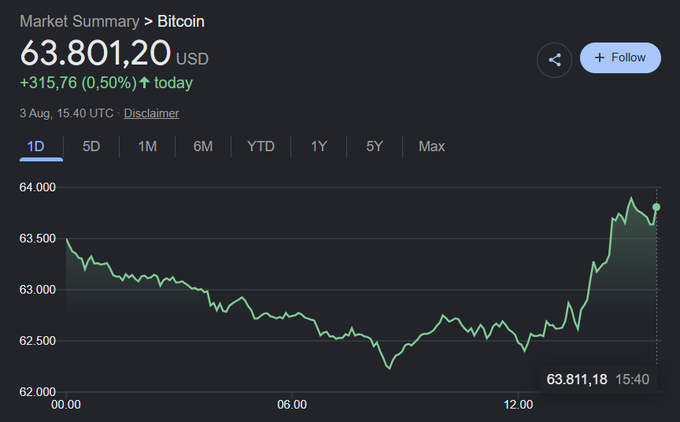This screenshot has width=680, height=422.
Task: Click the 62.000 y-axis label
Action: (38, 392)
